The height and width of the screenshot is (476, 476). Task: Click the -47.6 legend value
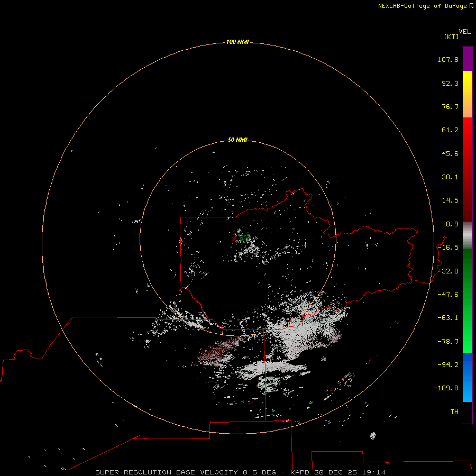(448, 295)
